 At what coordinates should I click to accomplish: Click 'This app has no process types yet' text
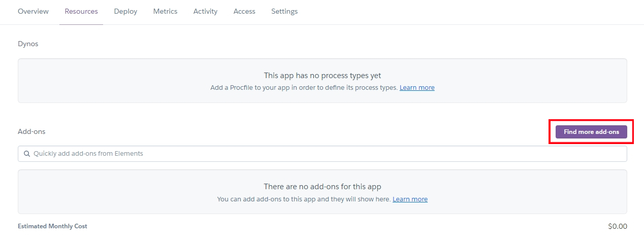(x=323, y=76)
